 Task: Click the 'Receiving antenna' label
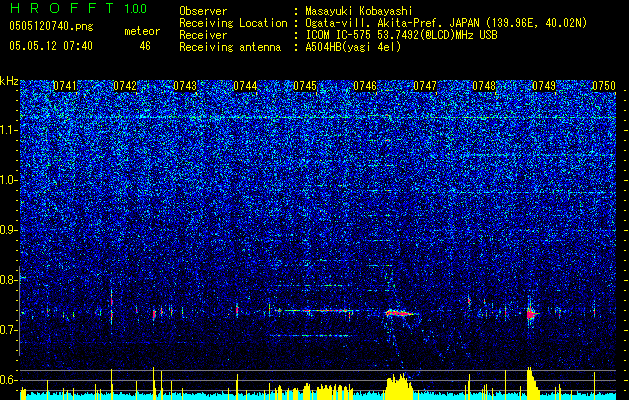tap(230, 47)
